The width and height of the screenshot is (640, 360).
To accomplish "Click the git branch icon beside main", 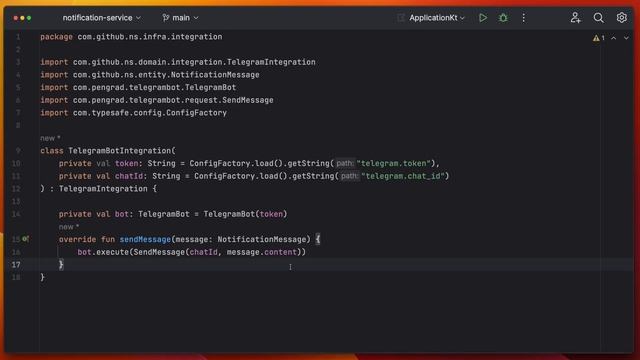I will tap(165, 18).
